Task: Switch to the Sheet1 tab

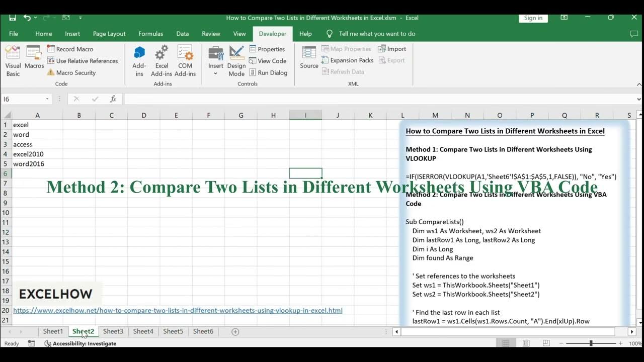Action: [53, 331]
